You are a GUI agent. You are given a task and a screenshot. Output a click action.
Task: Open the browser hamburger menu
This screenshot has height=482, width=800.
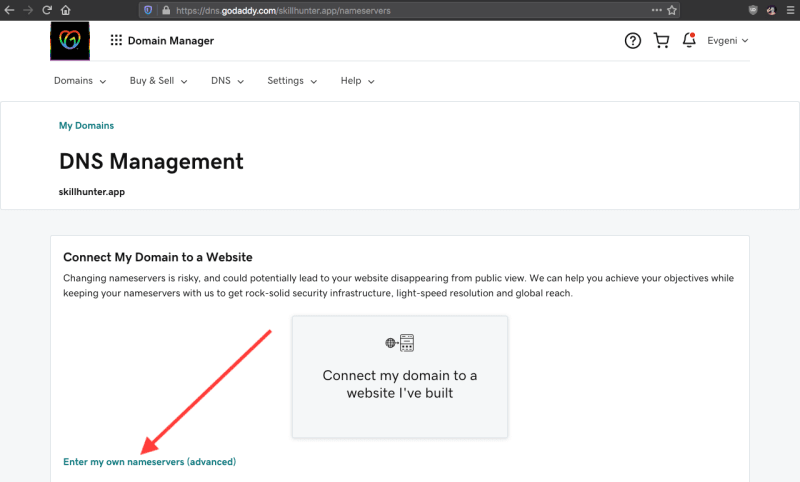(x=790, y=10)
